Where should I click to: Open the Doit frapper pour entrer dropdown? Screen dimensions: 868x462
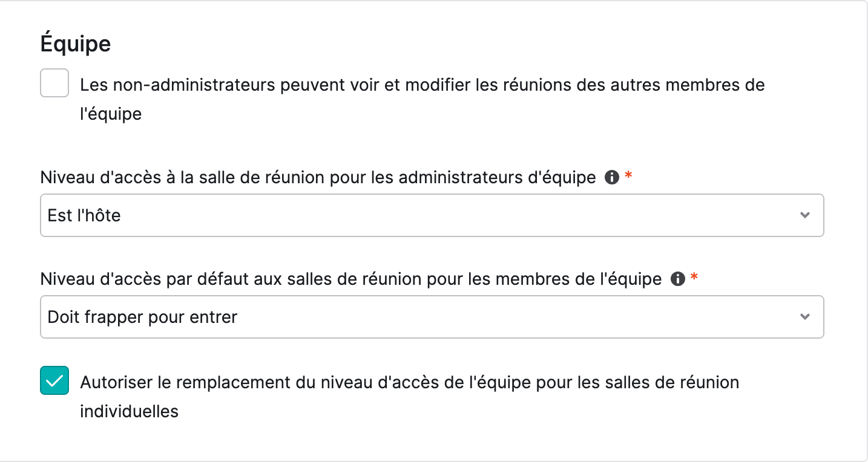tap(432, 317)
